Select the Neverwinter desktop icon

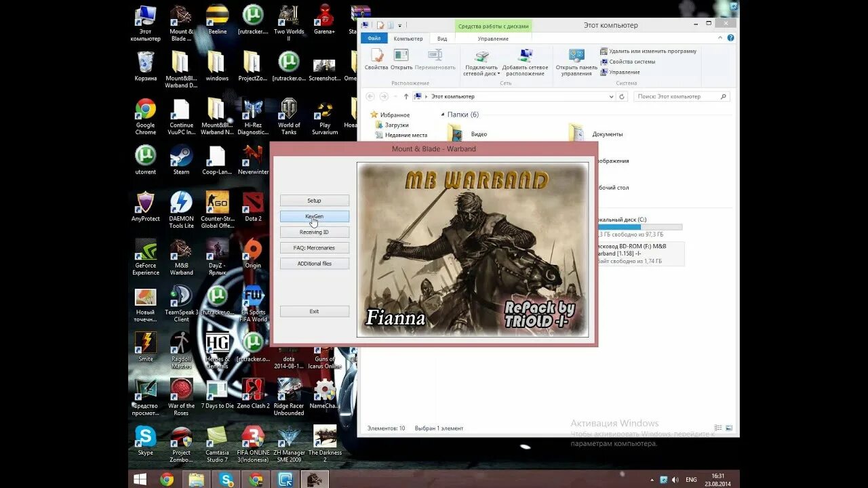(253, 160)
